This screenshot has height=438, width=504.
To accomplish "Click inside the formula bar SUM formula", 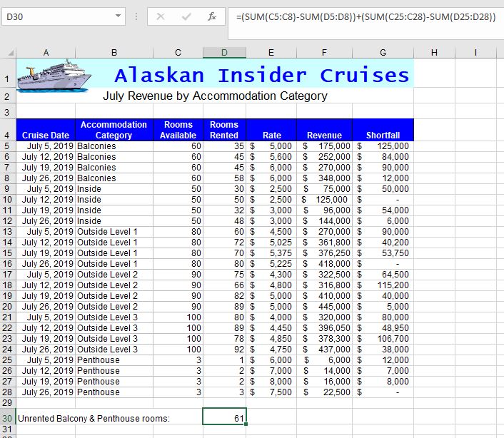I will pyautogui.click(x=364, y=16).
